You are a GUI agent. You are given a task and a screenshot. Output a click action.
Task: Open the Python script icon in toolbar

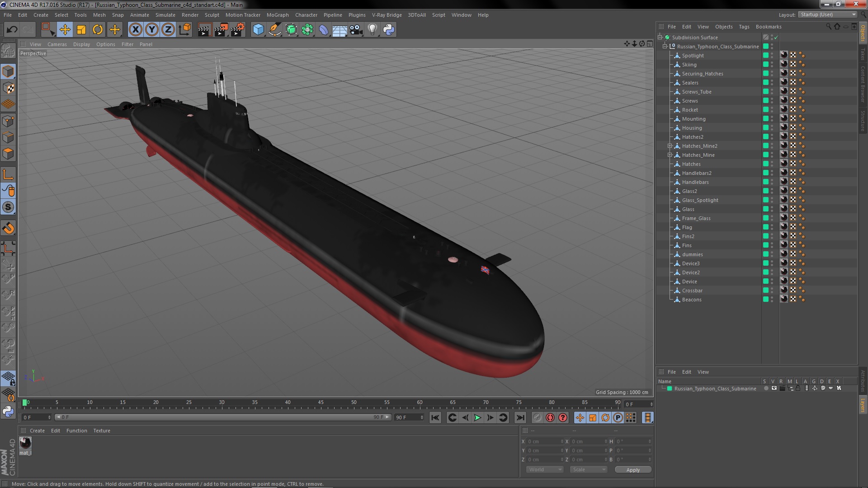coord(389,30)
